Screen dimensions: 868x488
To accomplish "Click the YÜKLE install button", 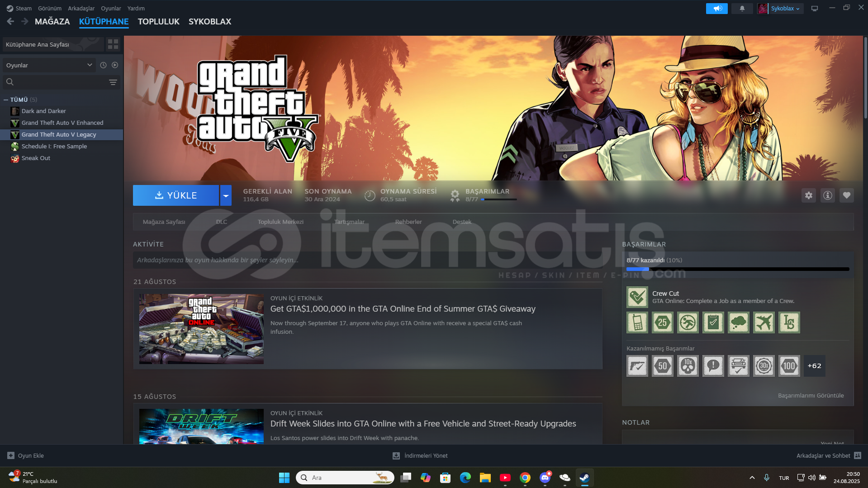I will point(176,195).
